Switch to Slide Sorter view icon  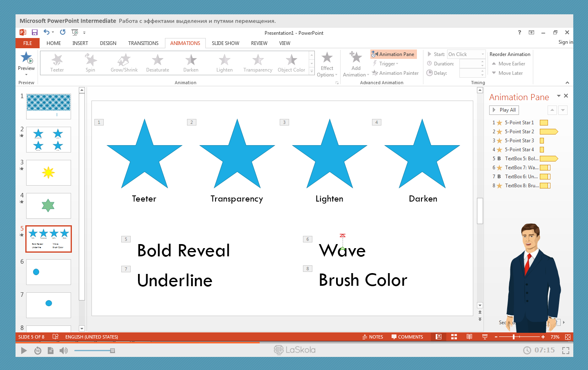[454, 337]
